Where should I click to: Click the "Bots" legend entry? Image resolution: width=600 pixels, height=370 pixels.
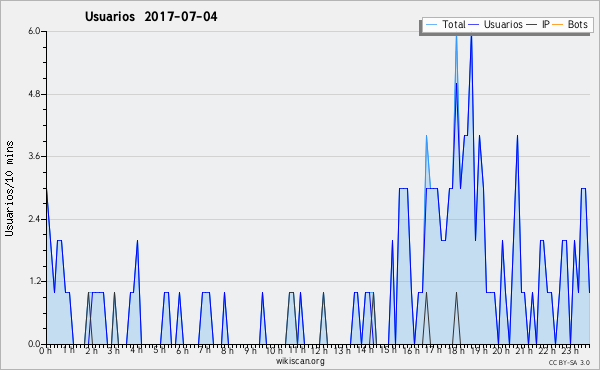point(577,24)
